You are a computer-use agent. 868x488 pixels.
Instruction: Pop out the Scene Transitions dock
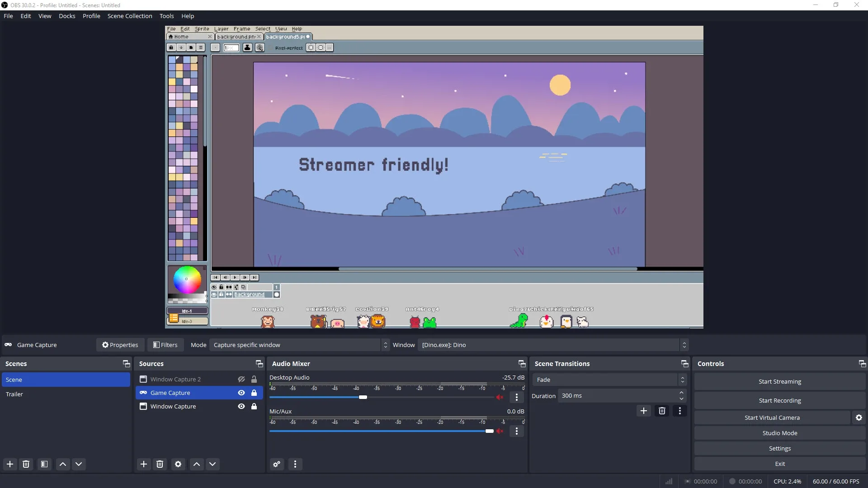(x=684, y=363)
